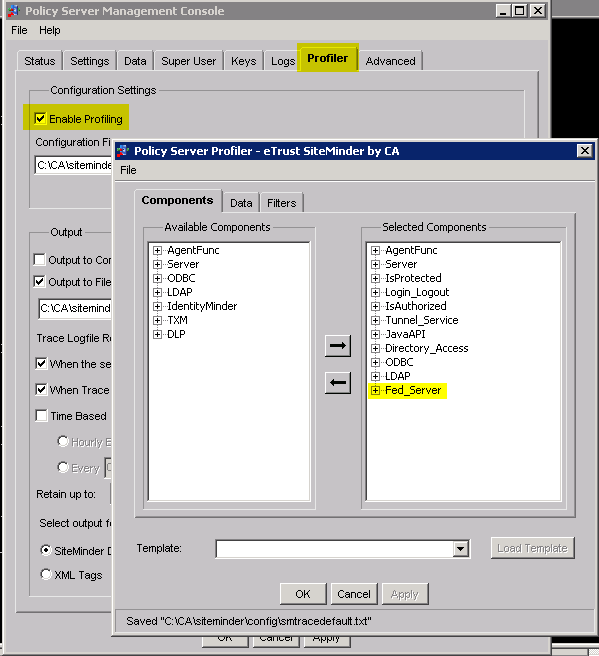Screen dimensions: 599x656
Task: Open the Keys tab
Action: click(243, 61)
